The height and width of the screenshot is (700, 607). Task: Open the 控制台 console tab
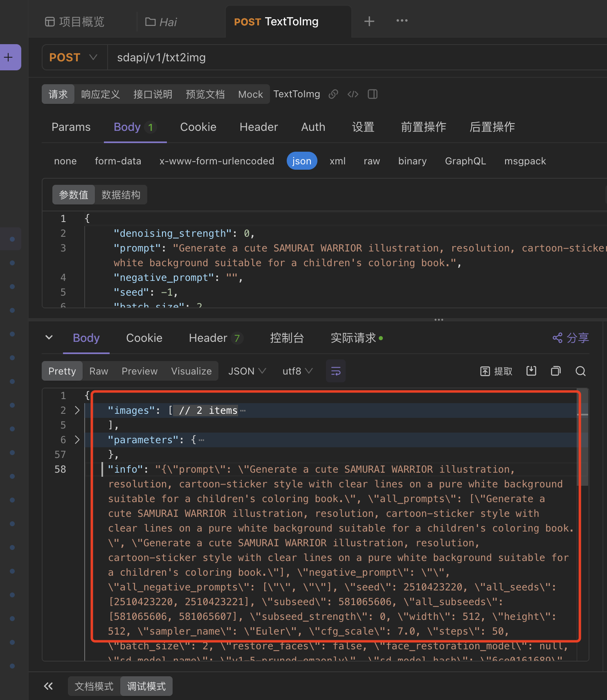click(287, 338)
